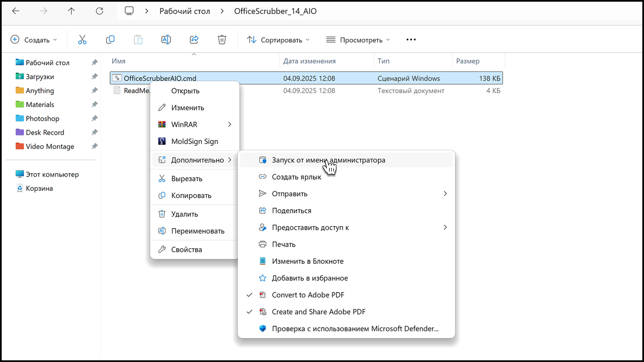
Task: Refresh the folder view
Action: click(x=100, y=11)
